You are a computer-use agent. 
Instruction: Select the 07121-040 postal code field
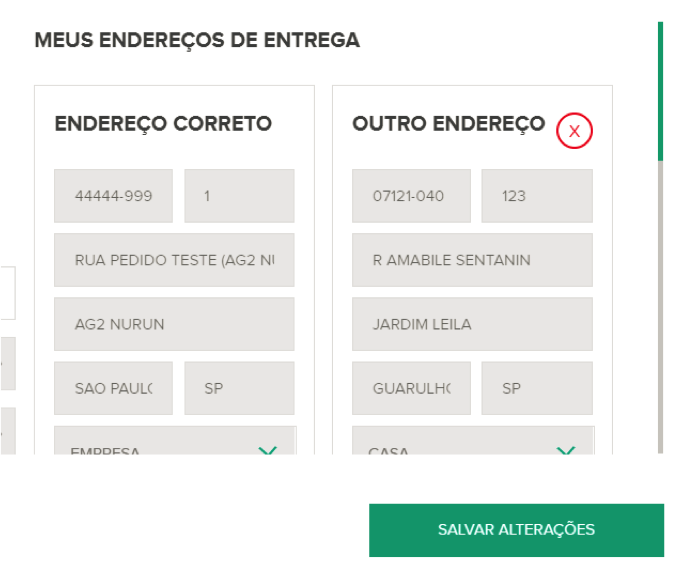tap(411, 196)
